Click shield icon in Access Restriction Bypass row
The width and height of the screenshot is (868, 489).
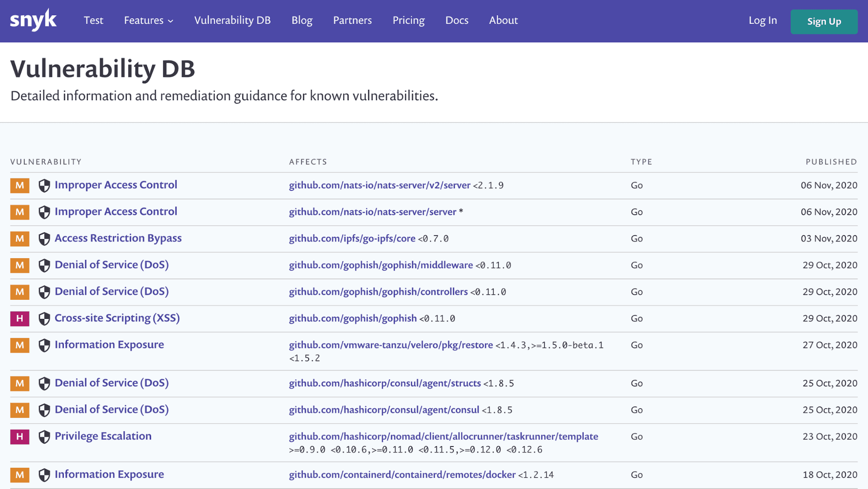[x=44, y=239]
